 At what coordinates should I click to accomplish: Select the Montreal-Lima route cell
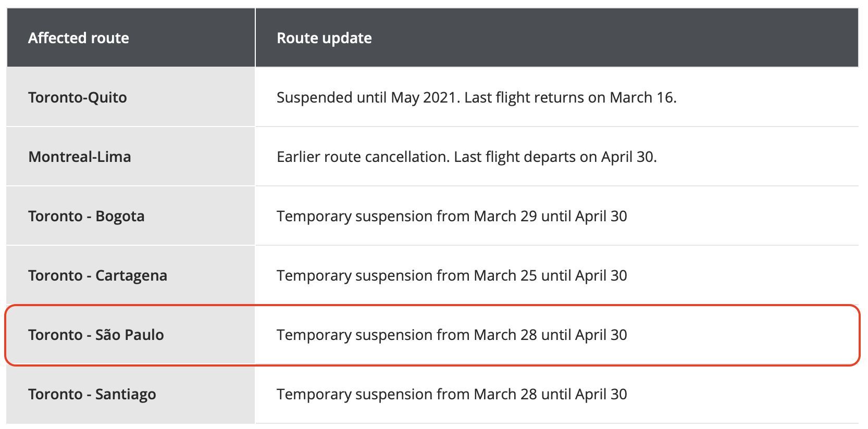131,157
